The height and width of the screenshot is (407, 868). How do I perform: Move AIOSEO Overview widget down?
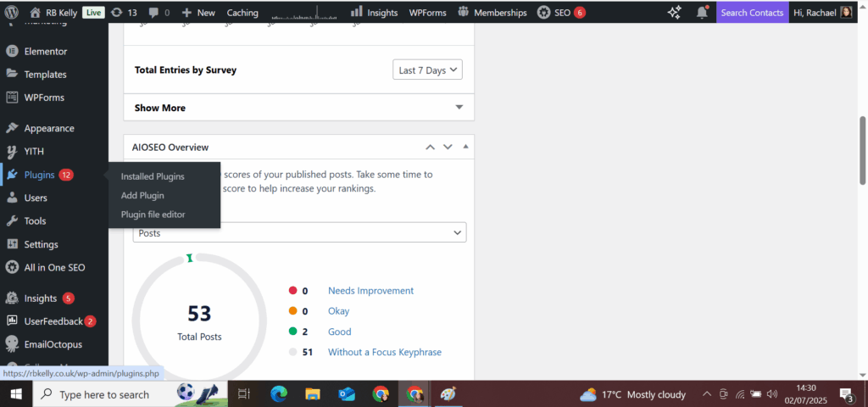click(x=448, y=147)
